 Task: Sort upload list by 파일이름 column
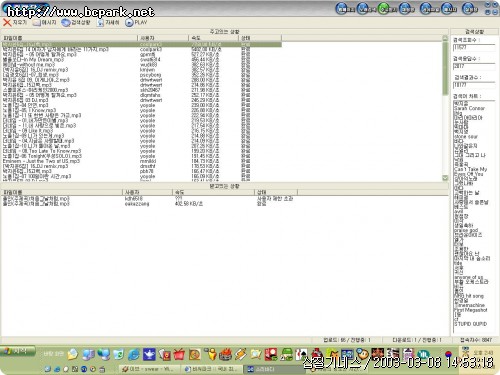click(x=69, y=38)
